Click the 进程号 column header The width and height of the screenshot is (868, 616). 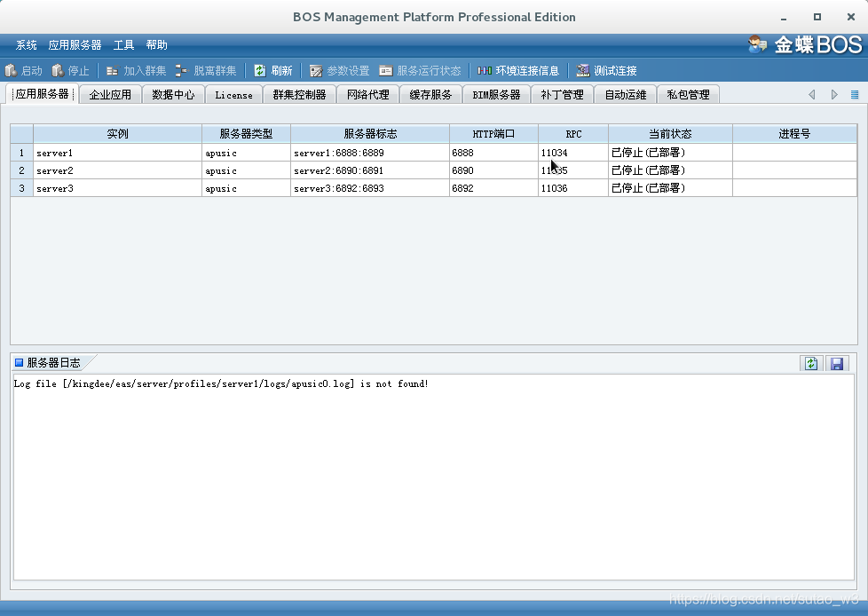point(794,134)
